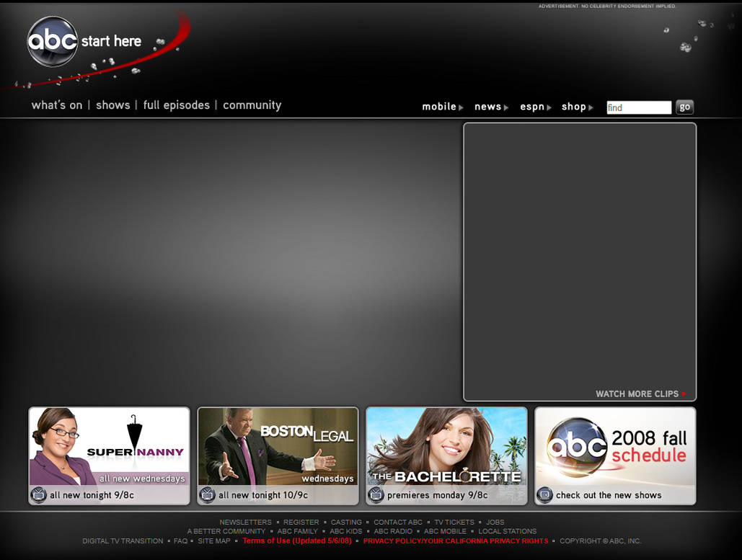Open the ABC Family footer link
Viewport: 742px width, 560px height.
click(297, 531)
